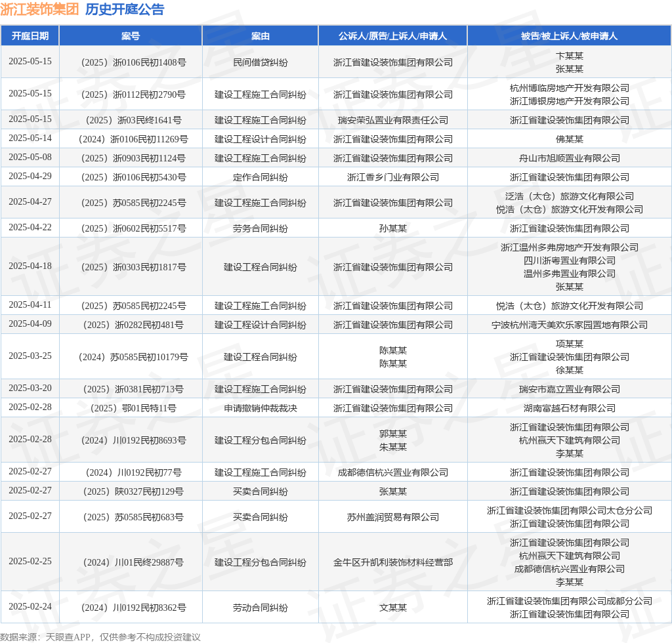Image resolution: width=672 pixels, height=643 pixels.
Task: Click plaintiff 金牛区升凯利装饰材料经营部
Action: tap(392, 562)
